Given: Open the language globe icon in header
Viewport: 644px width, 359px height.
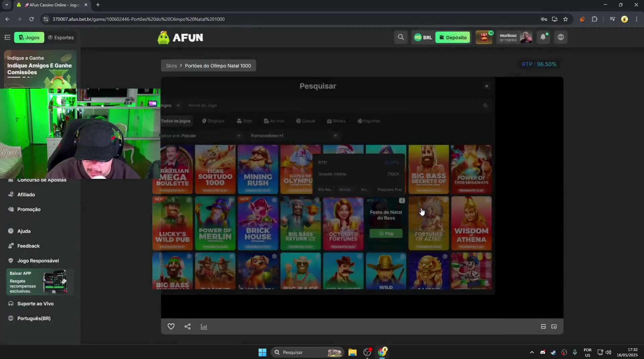Looking at the screenshot, I should pos(561,37).
